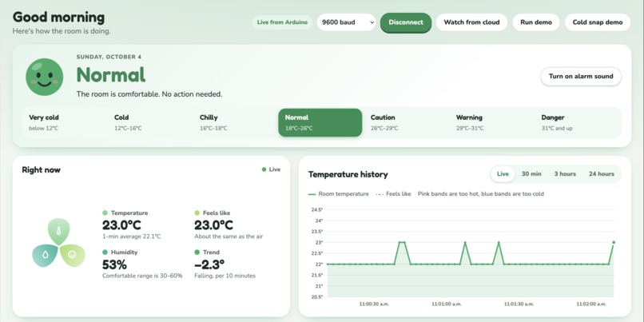Click the Good morning heading
This screenshot has height=322, width=644.
click(59, 18)
